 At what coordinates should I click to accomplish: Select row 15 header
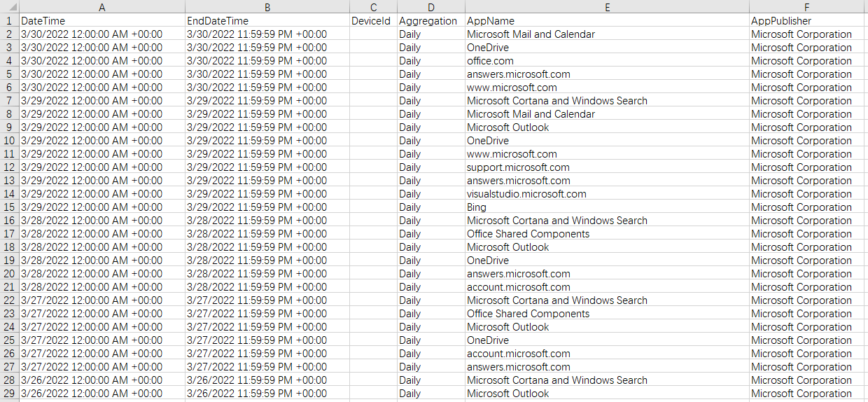(9, 207)
